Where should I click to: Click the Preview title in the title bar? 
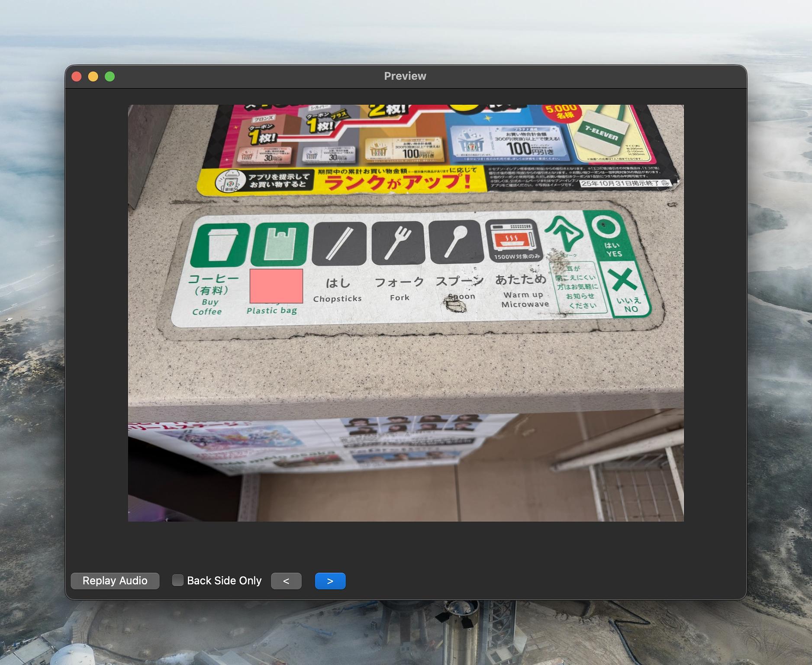(405, 76)
